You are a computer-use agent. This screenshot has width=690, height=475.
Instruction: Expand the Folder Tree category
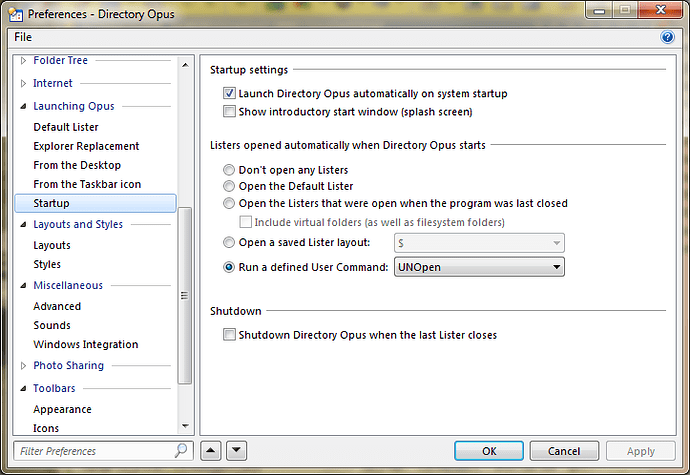(x=23, y=60)
